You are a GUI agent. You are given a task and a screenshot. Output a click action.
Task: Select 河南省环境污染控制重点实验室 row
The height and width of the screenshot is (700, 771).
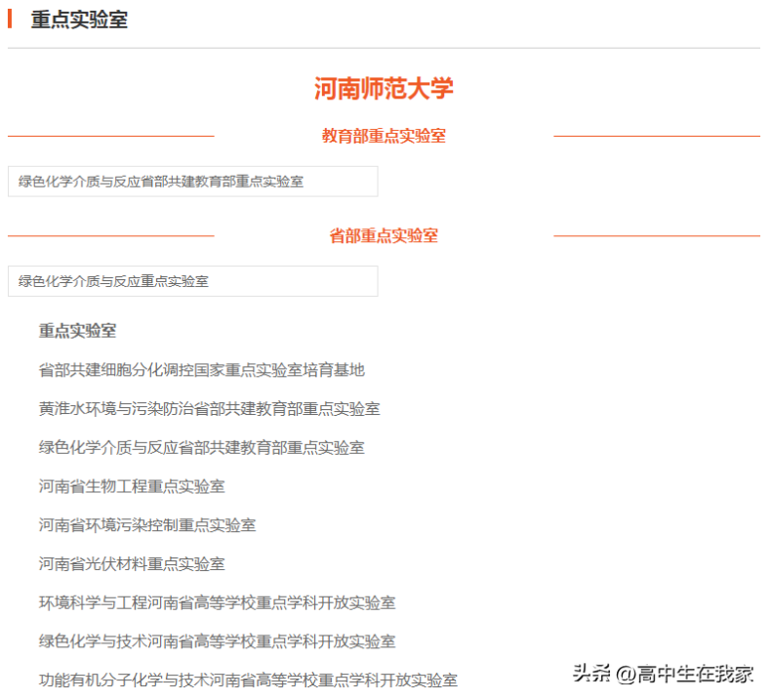[147, 525]
